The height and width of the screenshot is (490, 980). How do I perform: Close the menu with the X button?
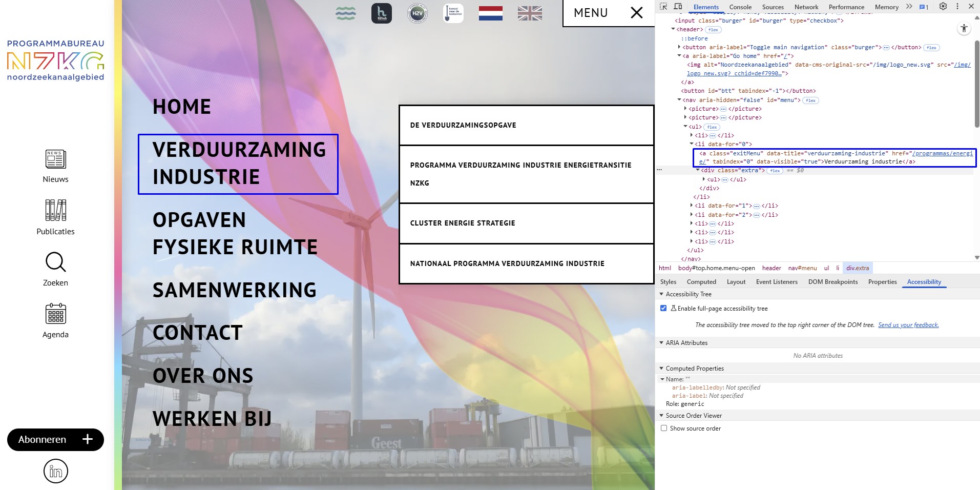(636, 13)
